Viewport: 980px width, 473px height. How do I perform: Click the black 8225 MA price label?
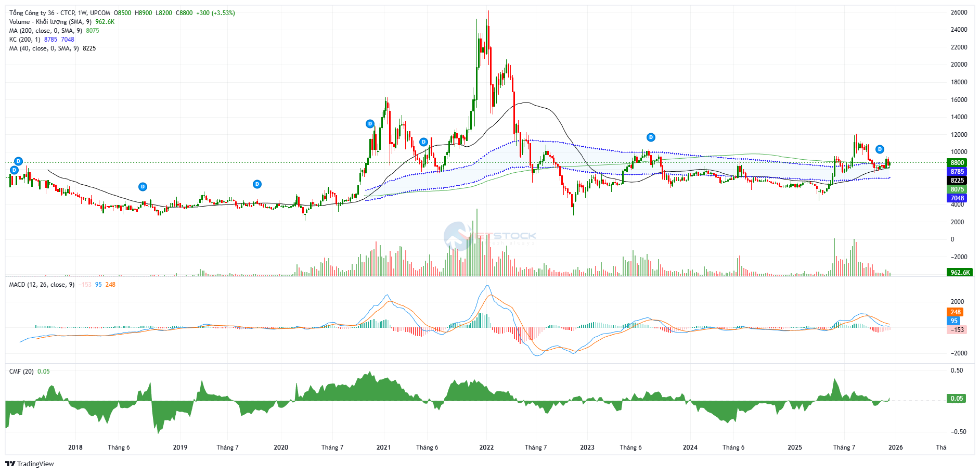coord(957,181)
